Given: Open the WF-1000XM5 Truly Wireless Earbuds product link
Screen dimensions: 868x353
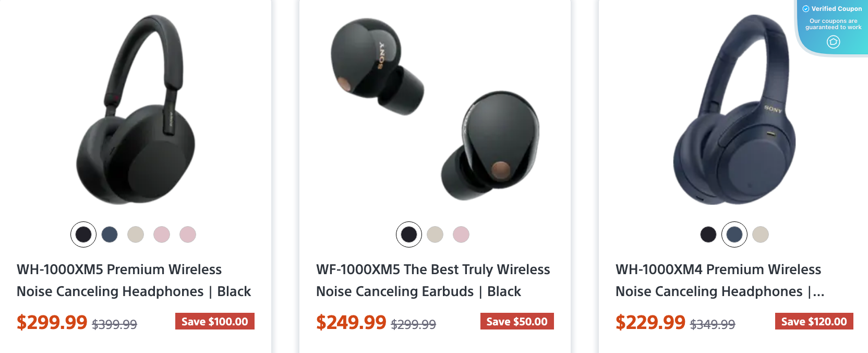Looking at the screenshot, I should pos(433,280).
